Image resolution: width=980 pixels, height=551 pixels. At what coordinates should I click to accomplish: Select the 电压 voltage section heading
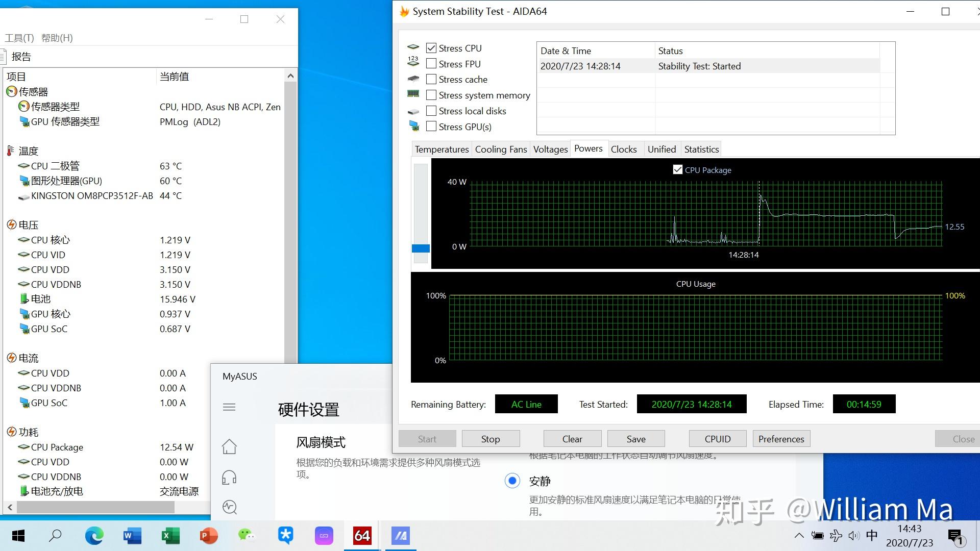pos(29,225)
